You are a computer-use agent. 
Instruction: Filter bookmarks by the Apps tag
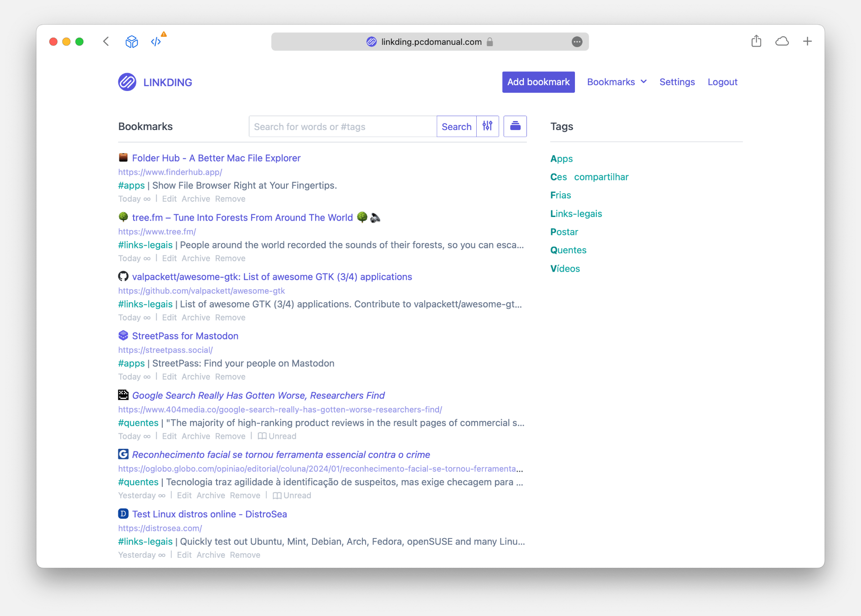561,159
